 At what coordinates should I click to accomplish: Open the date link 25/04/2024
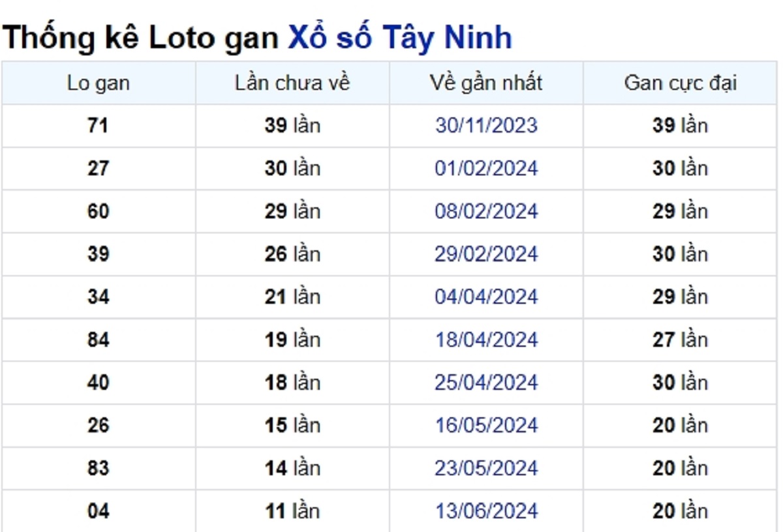486,382
